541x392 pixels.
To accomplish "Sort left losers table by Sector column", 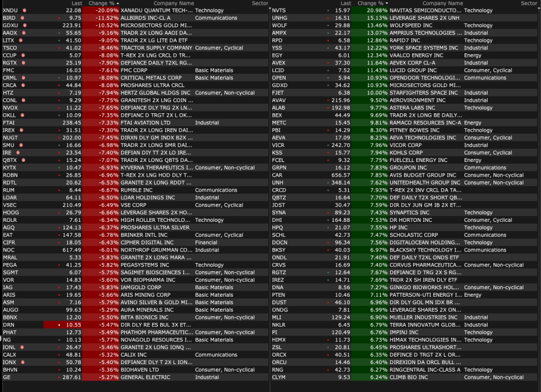I will click(260, 3).
